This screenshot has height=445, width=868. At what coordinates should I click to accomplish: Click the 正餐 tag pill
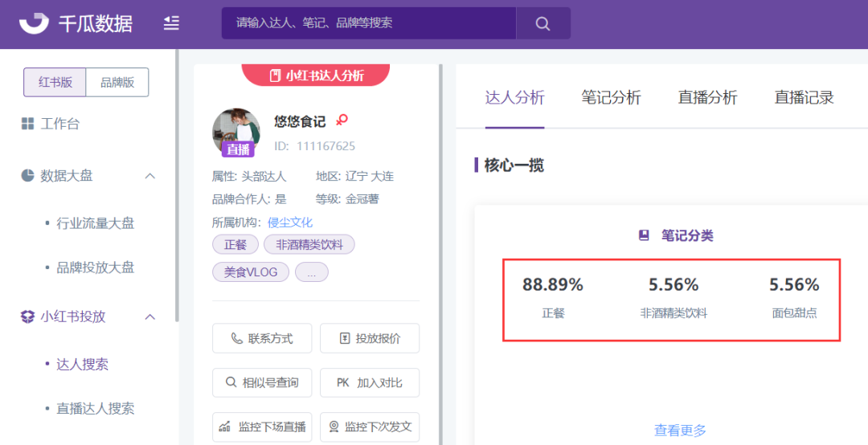[235, 244]
